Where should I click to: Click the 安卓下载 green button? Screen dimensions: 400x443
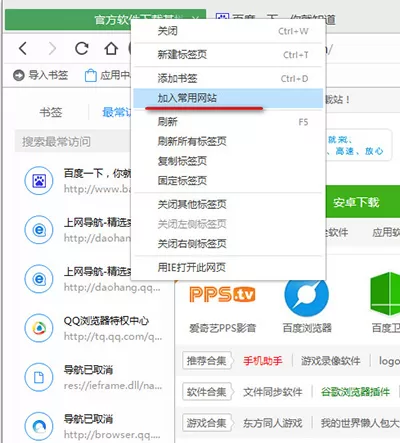(362, 202)
